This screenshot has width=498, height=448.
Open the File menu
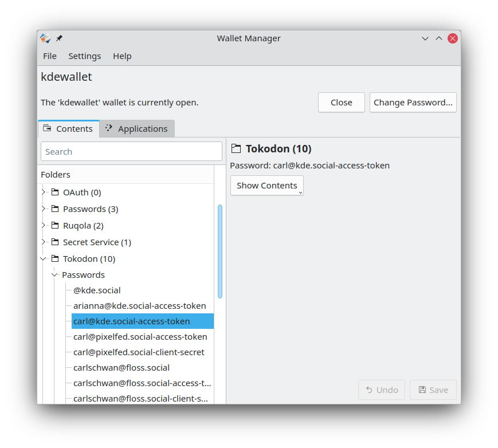pos(50,56)
